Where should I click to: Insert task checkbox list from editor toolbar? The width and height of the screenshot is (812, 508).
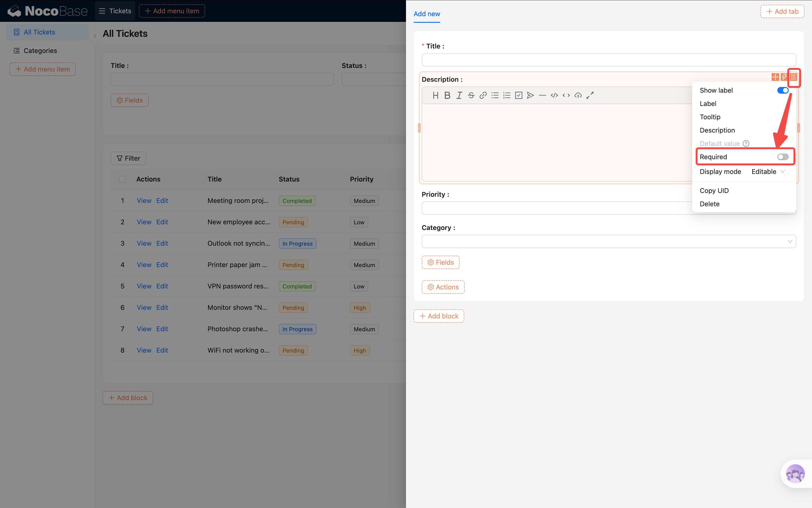pyautogui.click(x=519, y=96)
